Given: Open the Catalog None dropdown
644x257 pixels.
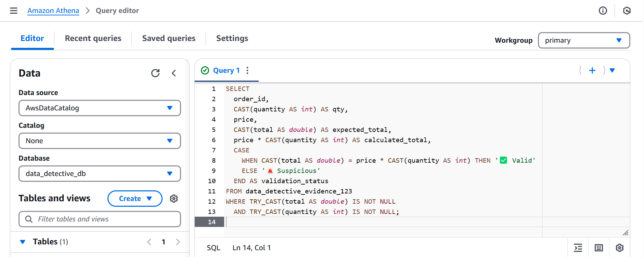Looking at the screenshot, I should [100, 141].
